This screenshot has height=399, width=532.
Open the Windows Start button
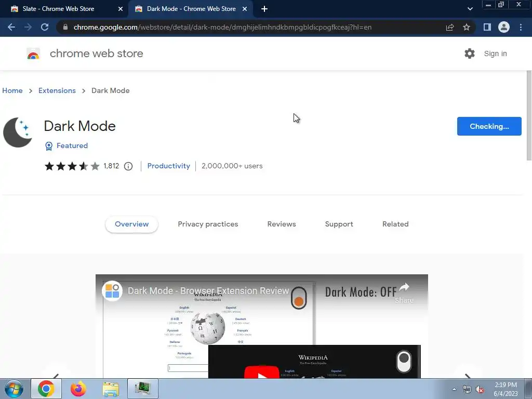14,389
